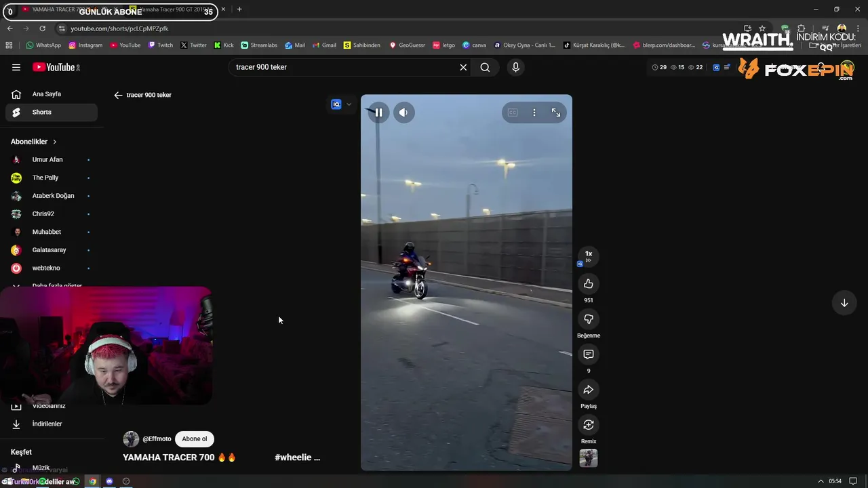
Task: Open the Chrome icon in the taskbar
Action: 93,481
